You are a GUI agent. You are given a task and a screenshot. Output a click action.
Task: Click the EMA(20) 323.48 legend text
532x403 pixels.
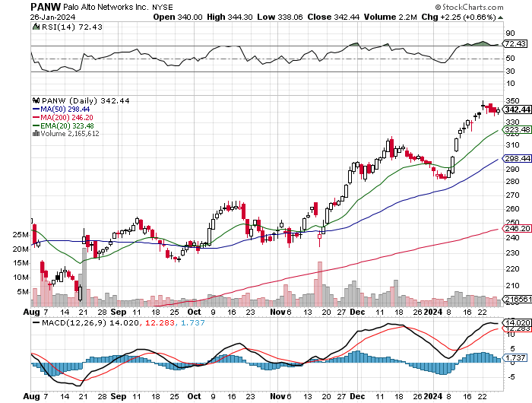(x=67, y=125)
